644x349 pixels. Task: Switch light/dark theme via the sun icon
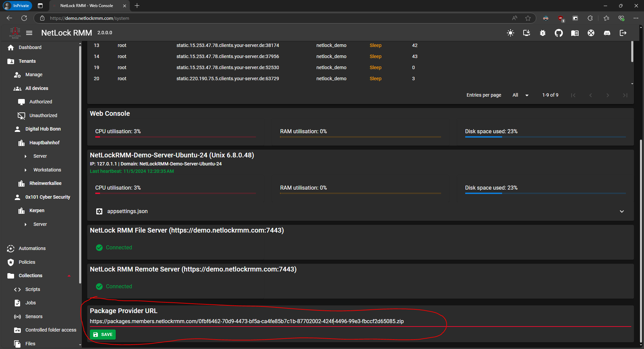(x=511, y=33)
